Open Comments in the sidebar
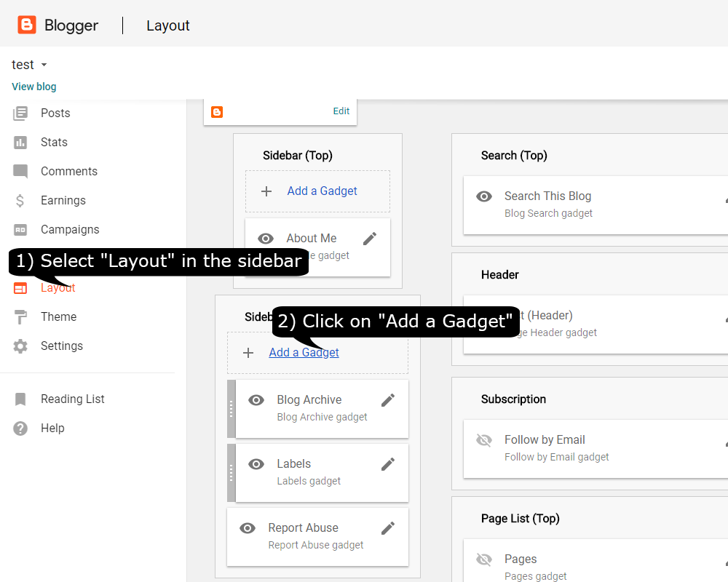Screen dimensions: 728x582 pyautogui.click(x=69, y=171)
